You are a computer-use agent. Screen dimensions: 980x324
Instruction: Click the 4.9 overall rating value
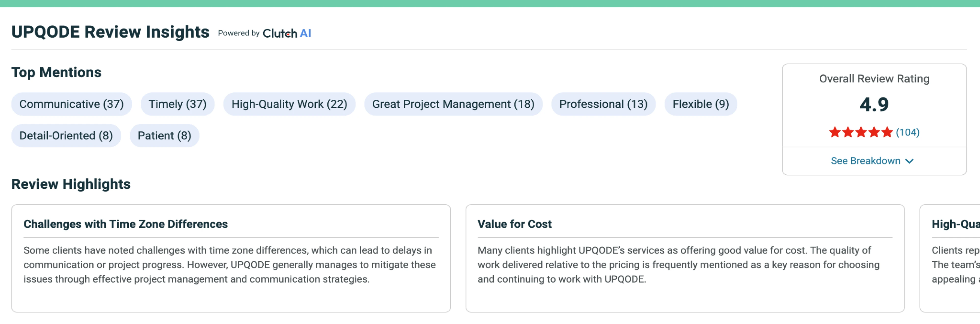point(874,104)
